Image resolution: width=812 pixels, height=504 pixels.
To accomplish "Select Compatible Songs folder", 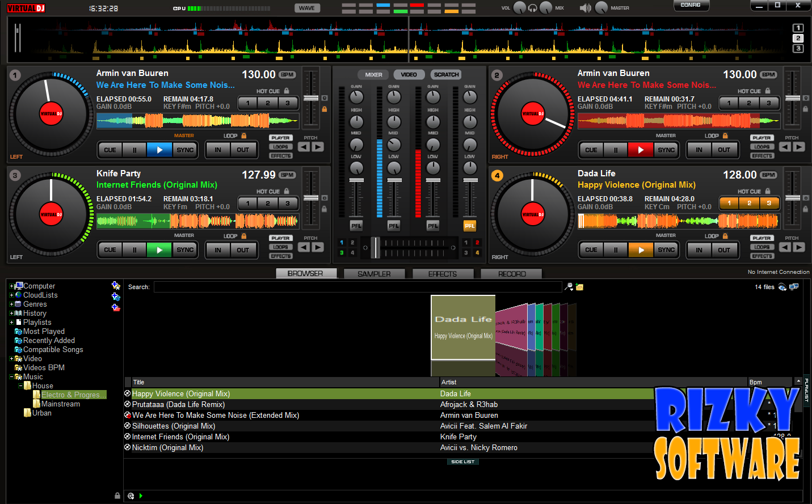I will [x=53, y=350].
